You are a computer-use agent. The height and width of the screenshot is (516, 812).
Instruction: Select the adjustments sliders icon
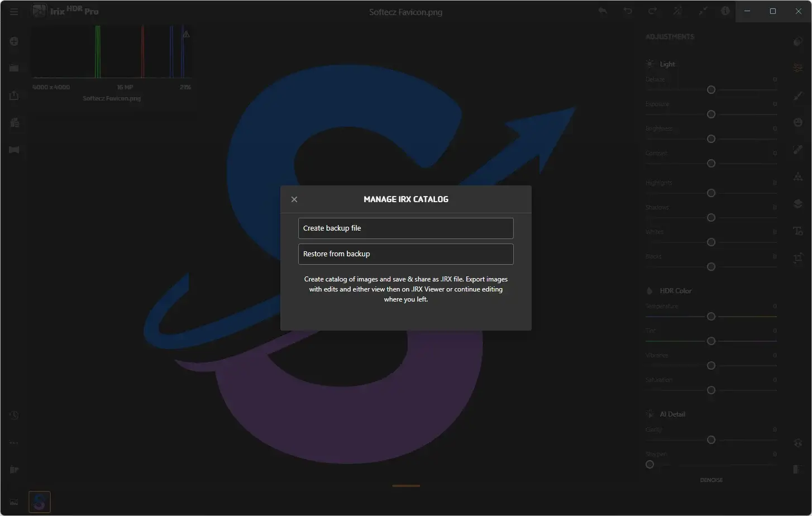click(x=798, y=68)
